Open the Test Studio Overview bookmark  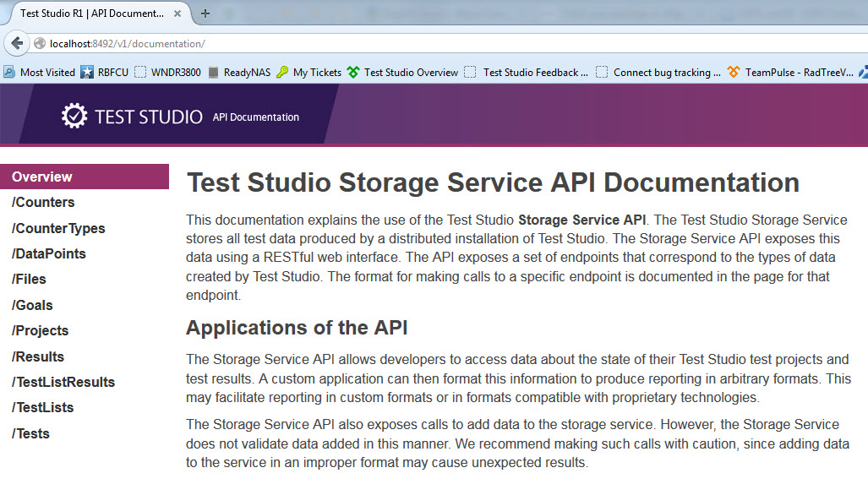pyautogui.click(x=403, y=73)
